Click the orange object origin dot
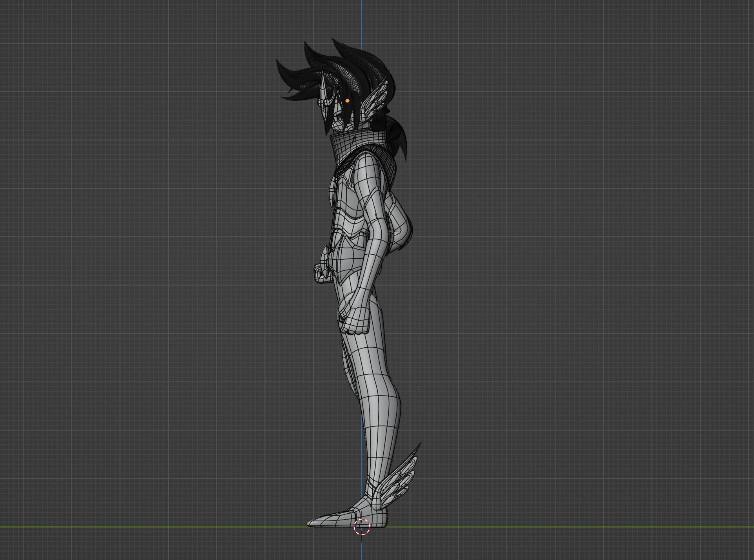 [x=347, y=101]
